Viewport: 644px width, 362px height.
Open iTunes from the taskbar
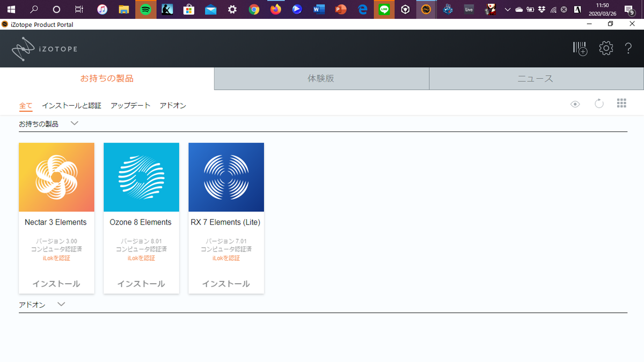point(102,9)
